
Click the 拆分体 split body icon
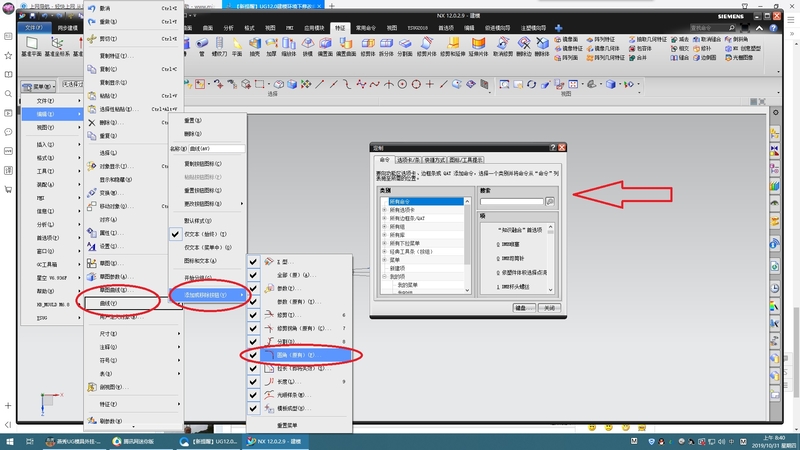click(x=386, y=43)
